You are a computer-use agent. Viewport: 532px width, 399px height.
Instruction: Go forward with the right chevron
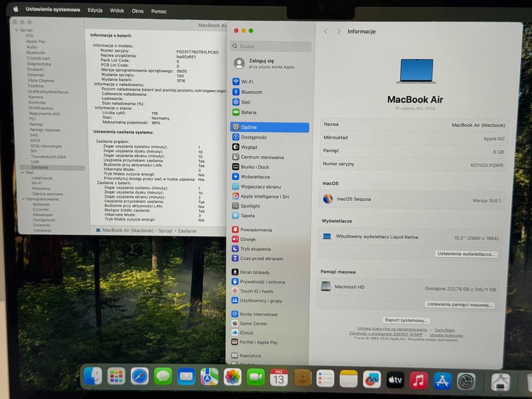[338, 31]
